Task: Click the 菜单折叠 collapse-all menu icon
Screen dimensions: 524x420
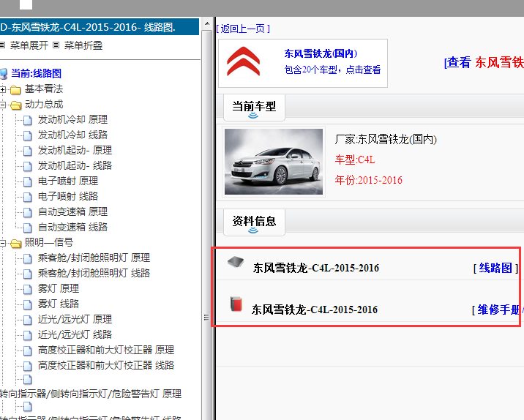Action: click(x=56, y=45)
